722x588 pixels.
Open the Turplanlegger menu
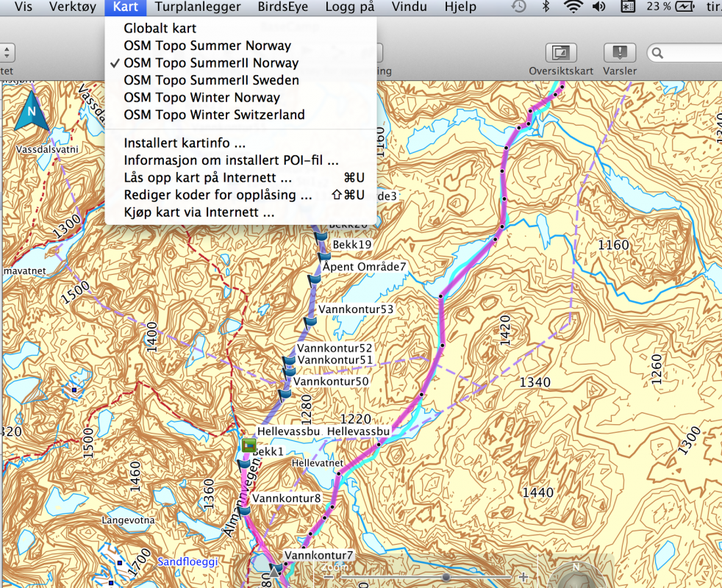click(x=198, y=7)
